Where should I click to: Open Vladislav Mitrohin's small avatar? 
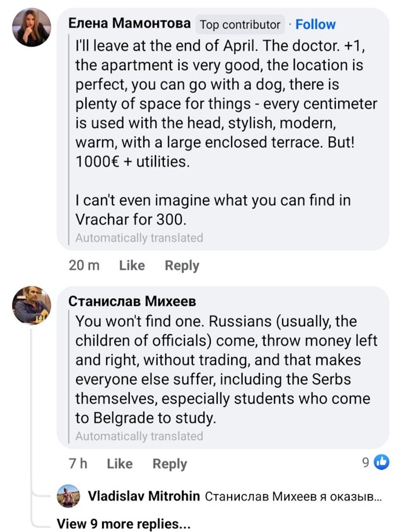pos(68,496)
